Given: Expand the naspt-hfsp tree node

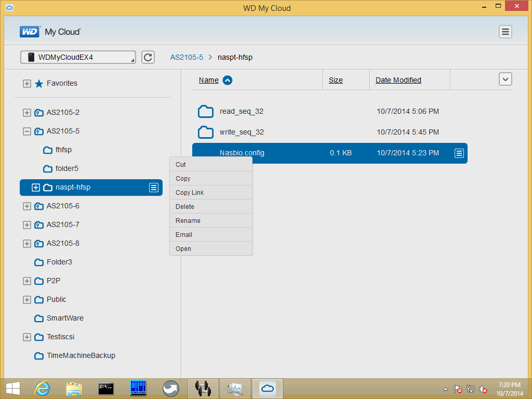Looking at the screenshot, I should click(x=36, y=188).
